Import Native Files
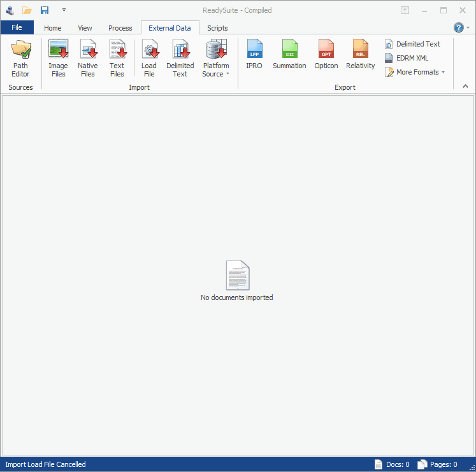 [87, 58]
